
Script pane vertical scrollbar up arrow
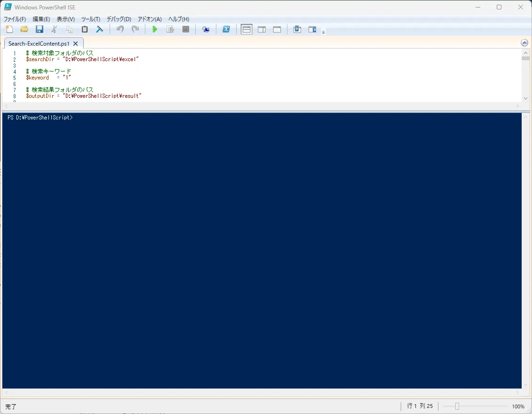coord(525,53)
